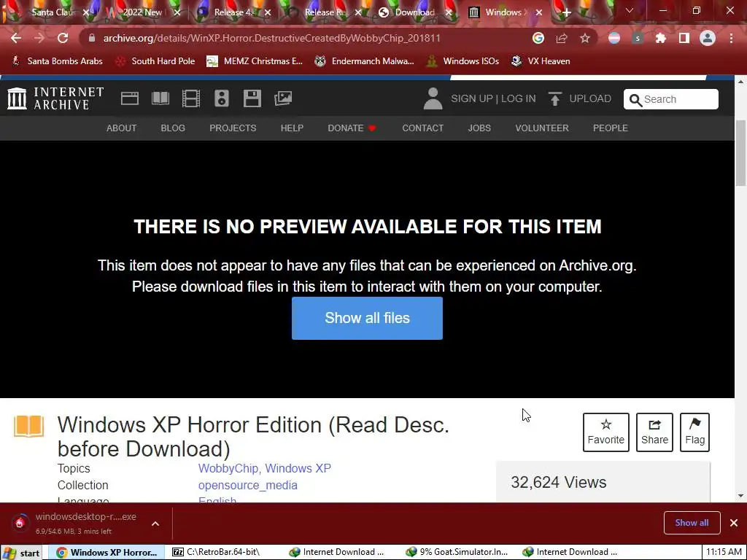Close the downloads bar
This screenshot has width=747, height=560.
click(x=734, y=523)
